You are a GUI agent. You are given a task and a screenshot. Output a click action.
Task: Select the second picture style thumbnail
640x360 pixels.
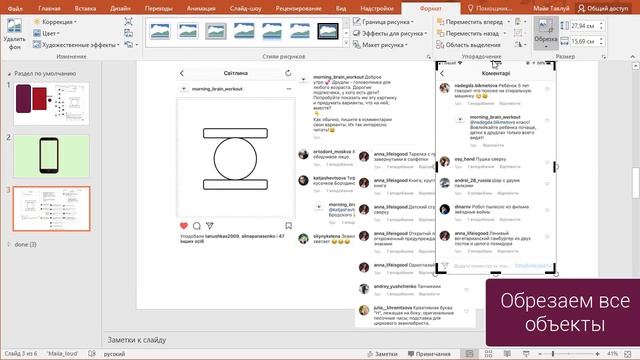[x=188, y=31]
